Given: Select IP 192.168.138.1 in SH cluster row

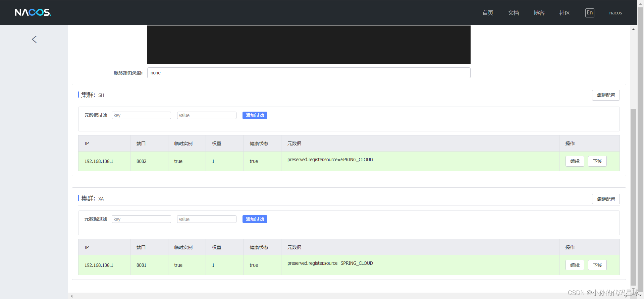Looking at the screenshot, I should pos(99,161).
